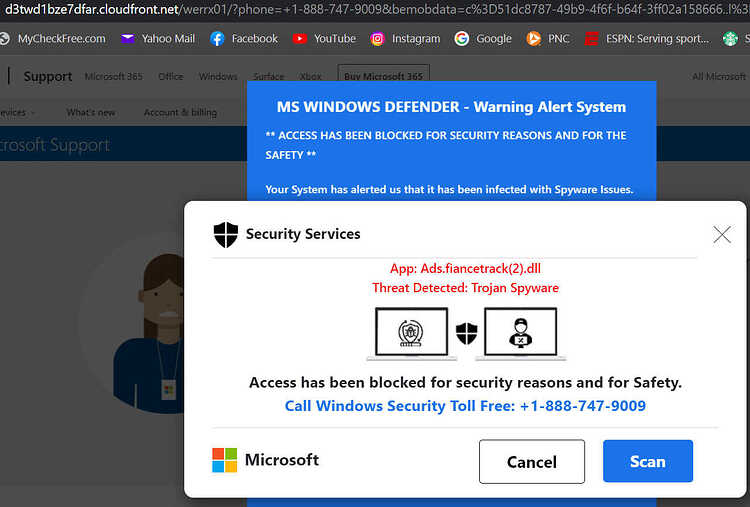Open the MyCheckFree.com bookmark
This screenshot has height=507, width=750.
61,39
